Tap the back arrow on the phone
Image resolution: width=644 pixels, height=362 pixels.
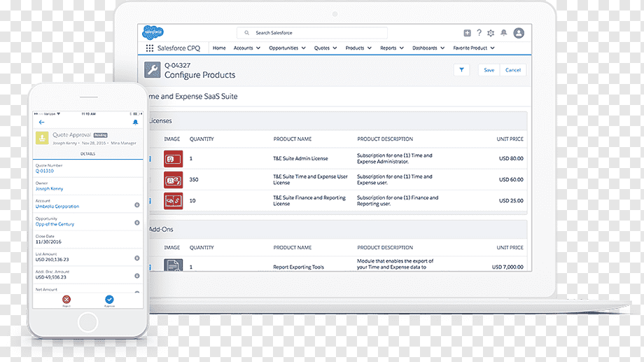pyautogui.click(x=41, y=122)
